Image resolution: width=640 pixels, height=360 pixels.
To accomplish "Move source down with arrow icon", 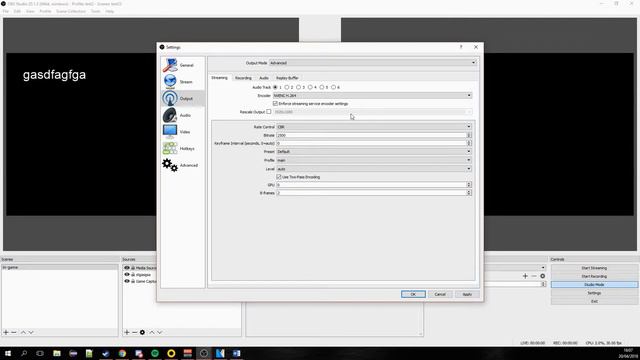I will 160,332.
